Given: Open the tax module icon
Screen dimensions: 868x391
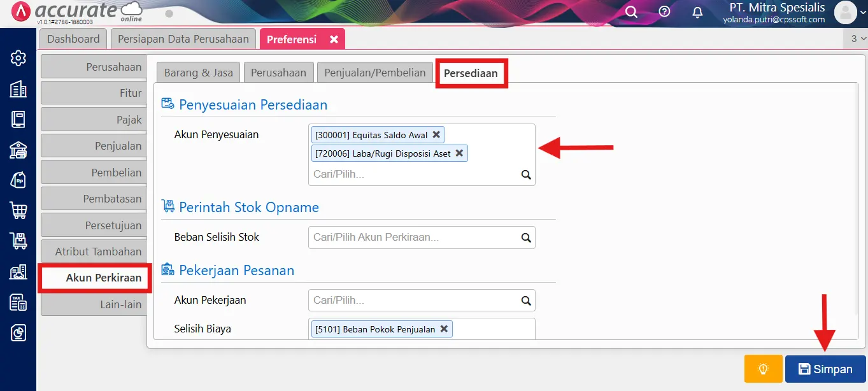Looking at the screenshot, I should coord(18,302).
